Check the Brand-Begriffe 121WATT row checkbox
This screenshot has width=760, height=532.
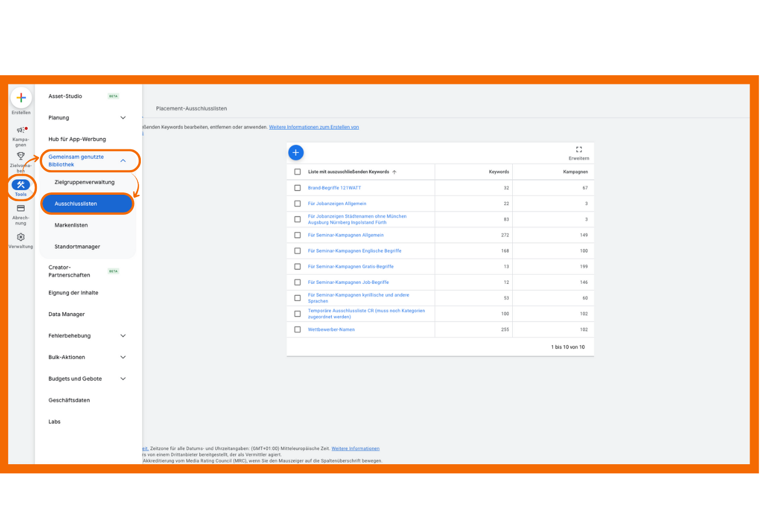coord(297,188)
